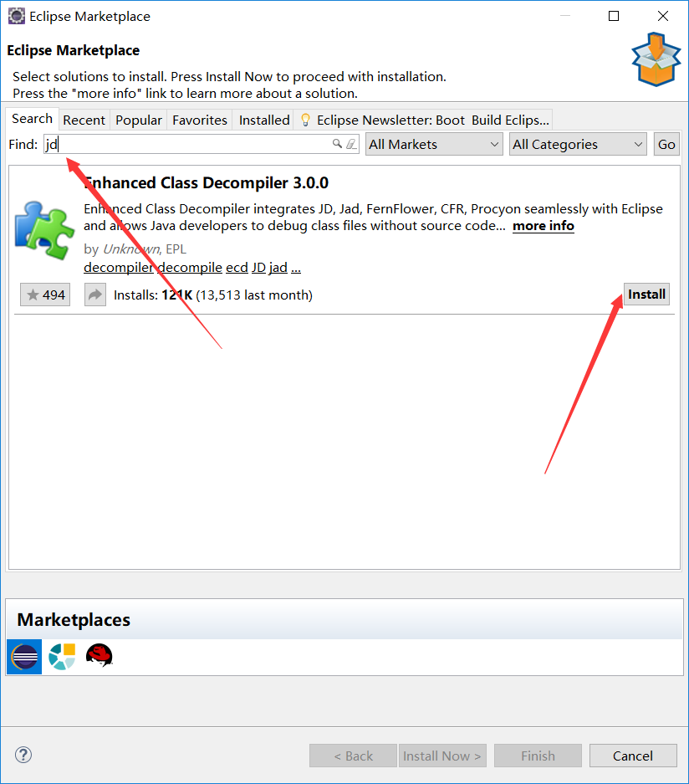The height and width of the screenshot is (784, 689).
Task: Click the Finish button
Action: 538,756
